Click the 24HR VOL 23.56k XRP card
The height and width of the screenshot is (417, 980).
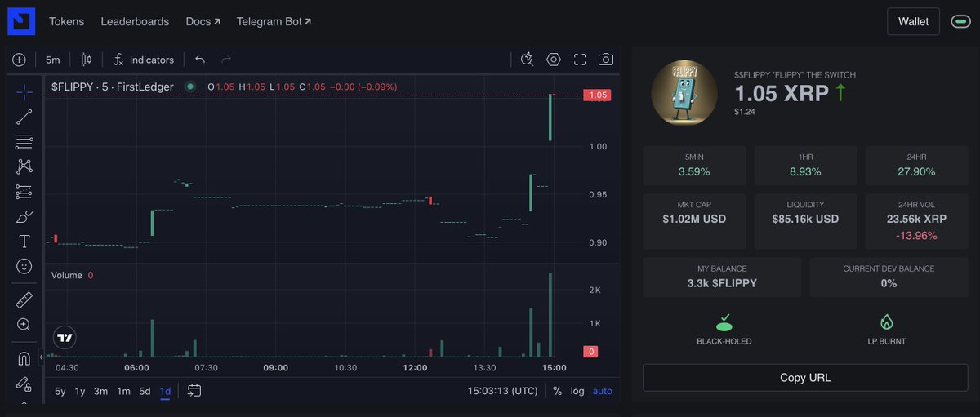916,221
